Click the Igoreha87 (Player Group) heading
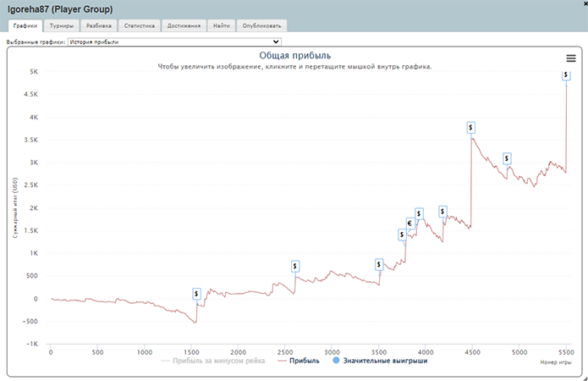This screenshot has width=588, height=381. click(x=60, y=9)
